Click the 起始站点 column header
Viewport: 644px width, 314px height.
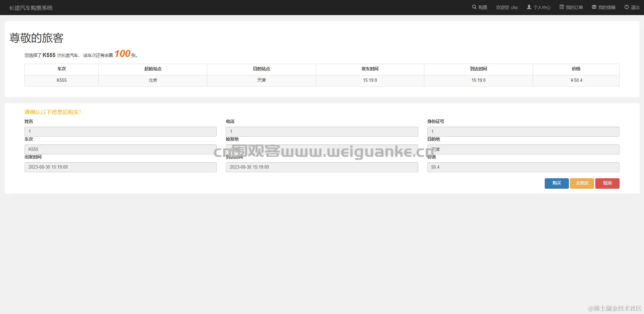click(153, 69)
